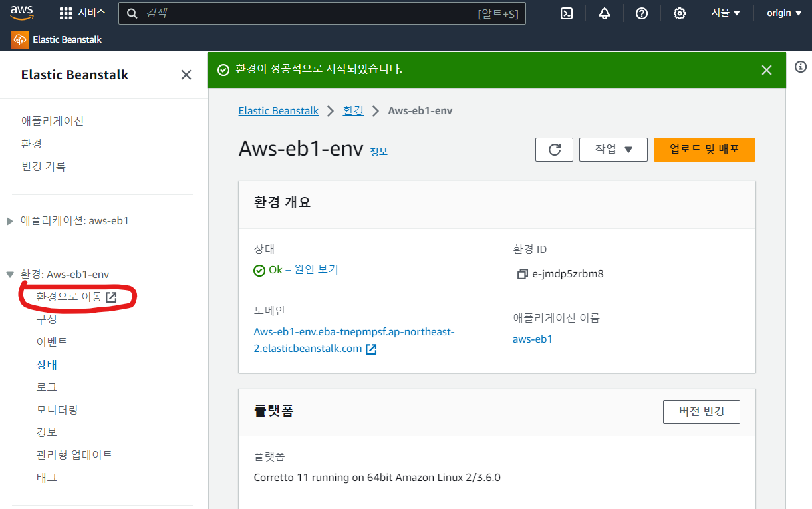
Task: Open 환경 in the sidebar
Action: click(32, 144)
